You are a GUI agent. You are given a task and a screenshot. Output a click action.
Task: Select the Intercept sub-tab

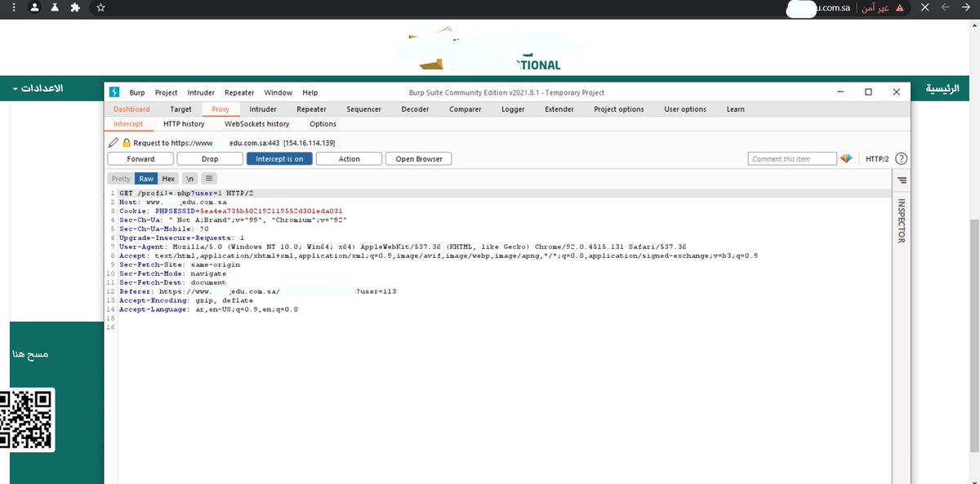pos(128,124)
